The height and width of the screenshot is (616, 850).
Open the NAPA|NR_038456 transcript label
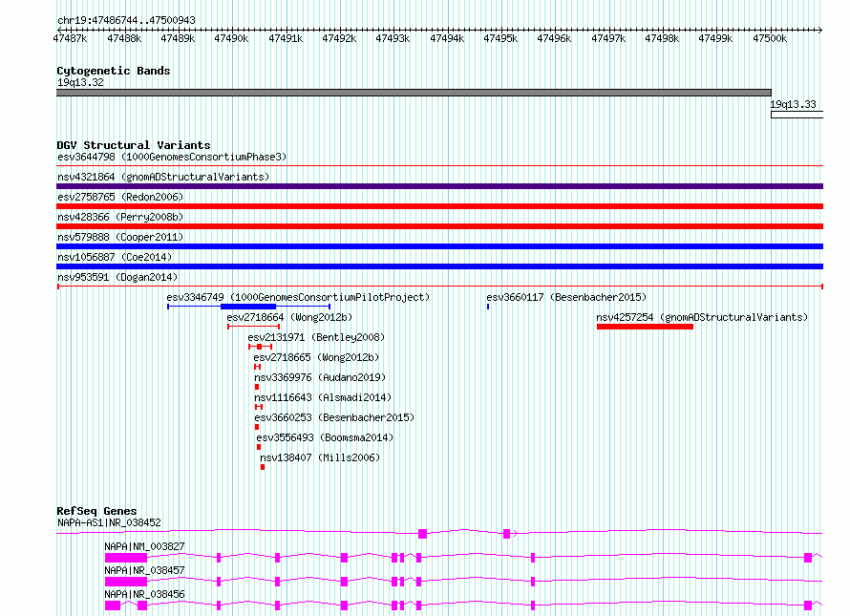pos(144,594)
